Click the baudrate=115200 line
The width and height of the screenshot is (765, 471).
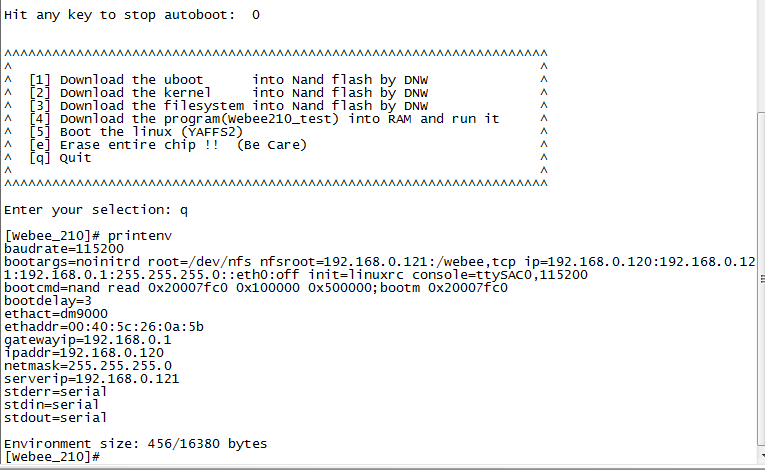pos(64,248)
